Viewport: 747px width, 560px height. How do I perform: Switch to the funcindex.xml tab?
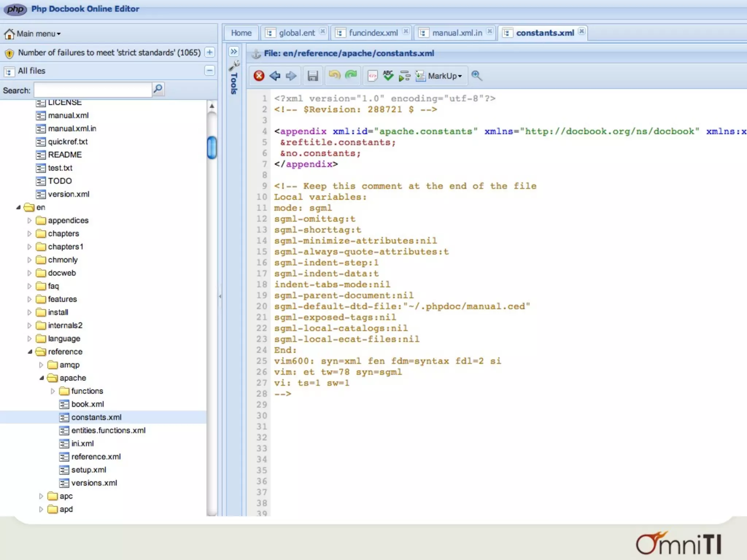click(x=373, y=33)
